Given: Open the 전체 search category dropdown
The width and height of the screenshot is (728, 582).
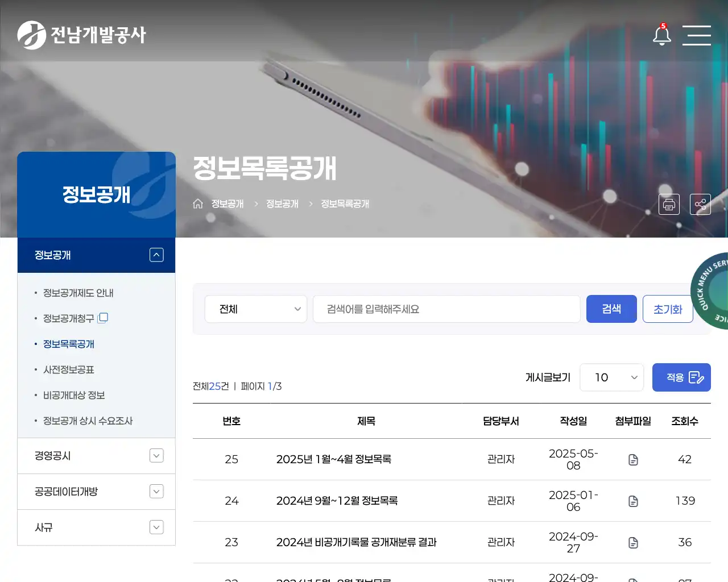Looking at the screenshot, I should pyautogui.click(x=256, y=309).
